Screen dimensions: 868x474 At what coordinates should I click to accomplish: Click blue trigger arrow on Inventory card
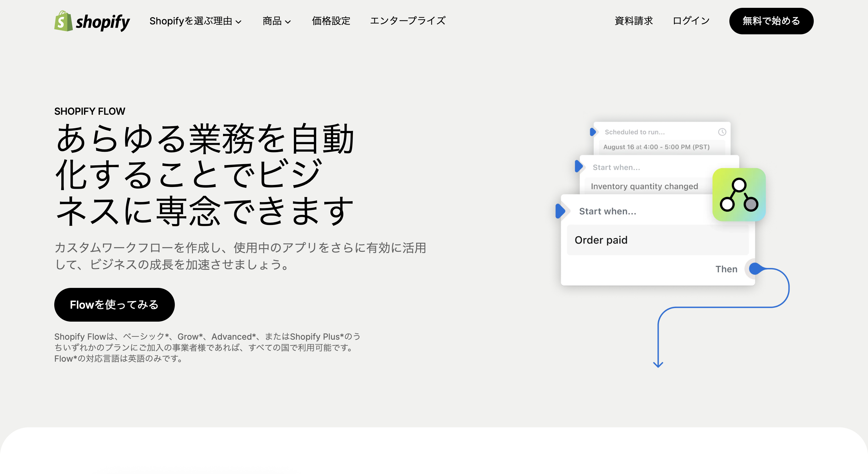coord(579,166)
